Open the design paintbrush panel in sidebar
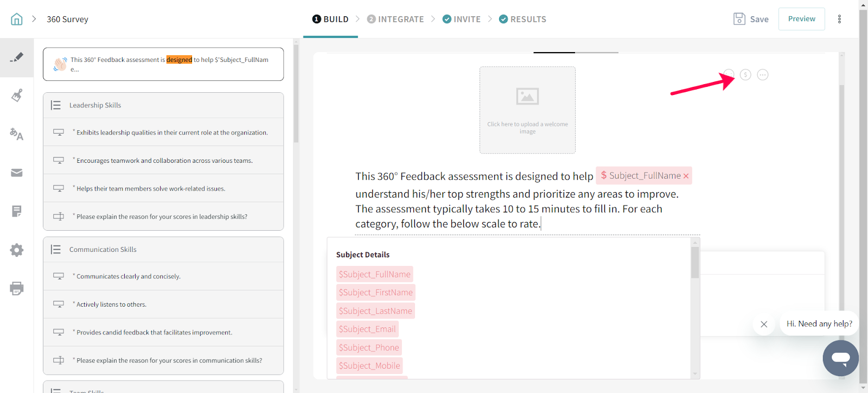The height and width of the screenshot is (393, 868). [17, 96]
